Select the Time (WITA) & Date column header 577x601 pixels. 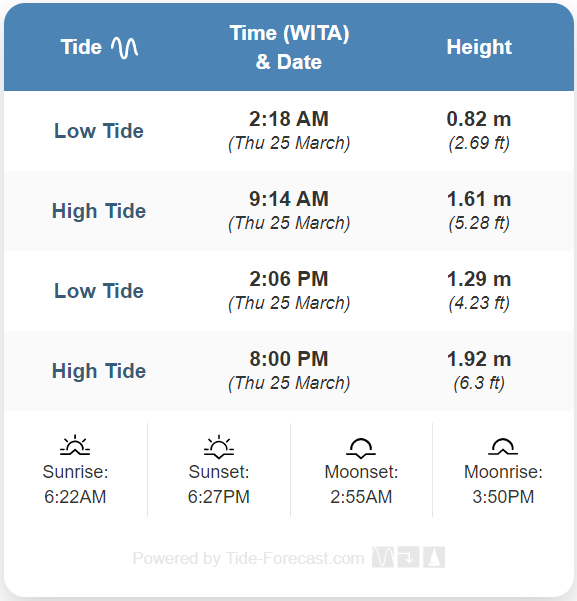point(289,48)
